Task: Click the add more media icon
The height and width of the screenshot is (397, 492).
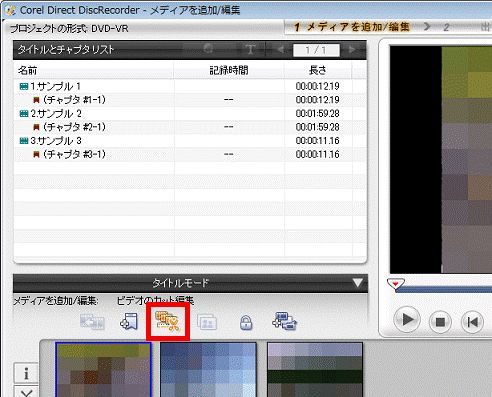Action: (x=284, y=321)
